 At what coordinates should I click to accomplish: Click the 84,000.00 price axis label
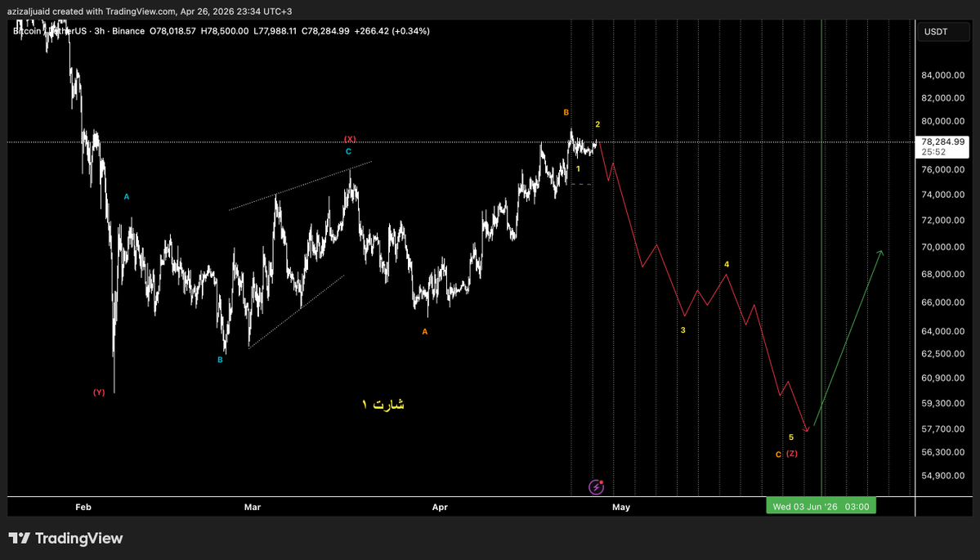point(942,76)
